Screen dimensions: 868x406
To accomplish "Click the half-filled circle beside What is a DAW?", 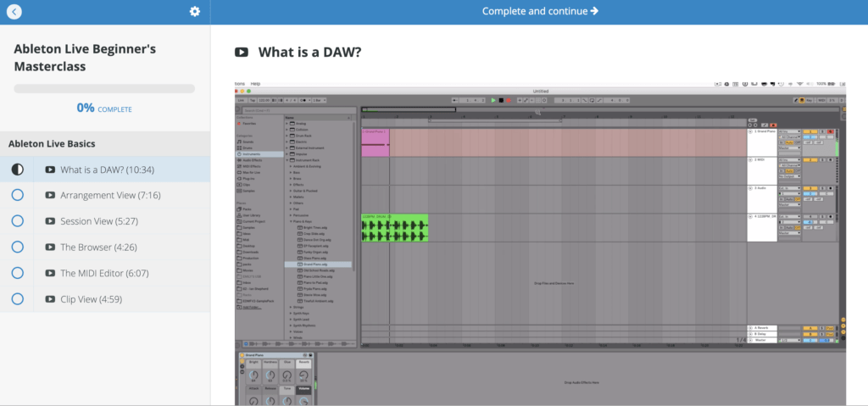I will coord(18,170).
